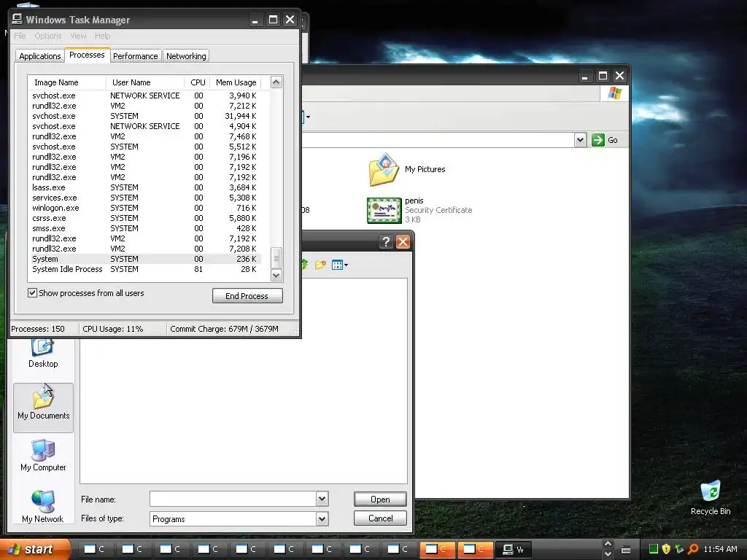Click the Help question mark button
This screenshot has height=560, width=747.
coord(386,242)
